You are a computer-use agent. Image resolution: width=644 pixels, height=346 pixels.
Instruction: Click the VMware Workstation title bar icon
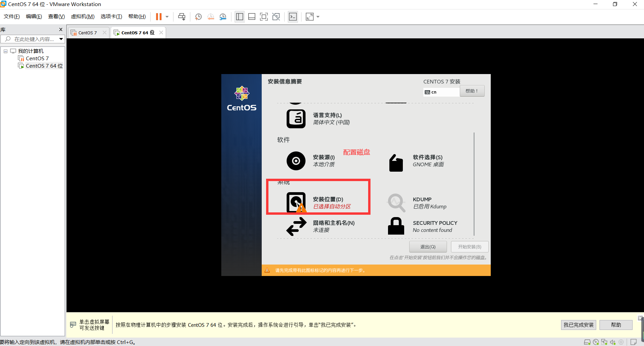pyautogui.click(x=3, y=4)
